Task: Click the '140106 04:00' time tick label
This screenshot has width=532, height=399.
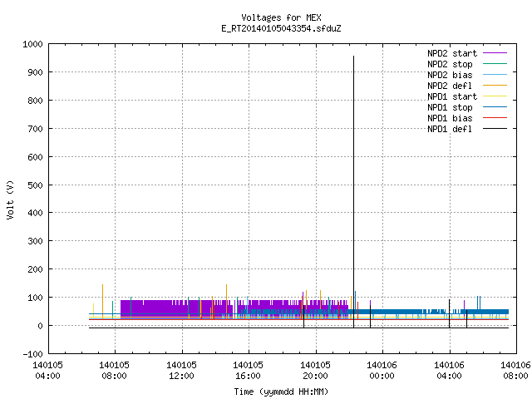Action: tap(449, 371)
